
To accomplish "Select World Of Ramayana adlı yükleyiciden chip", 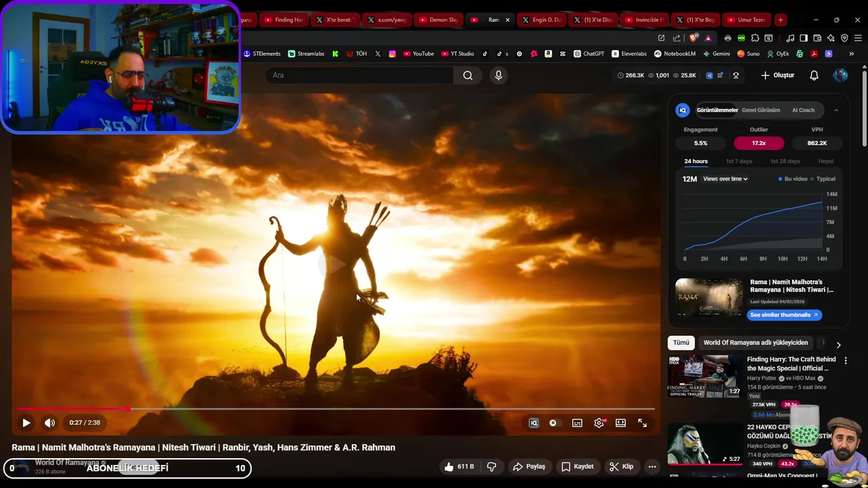I will pyautogui.click(x=755, y=343).
